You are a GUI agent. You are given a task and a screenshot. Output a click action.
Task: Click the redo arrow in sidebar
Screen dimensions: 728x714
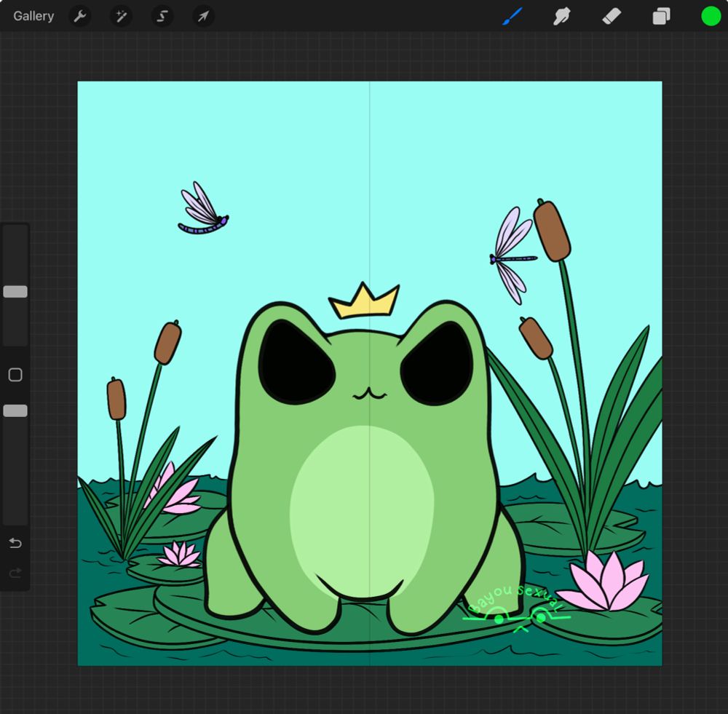[x=15, y=574]
